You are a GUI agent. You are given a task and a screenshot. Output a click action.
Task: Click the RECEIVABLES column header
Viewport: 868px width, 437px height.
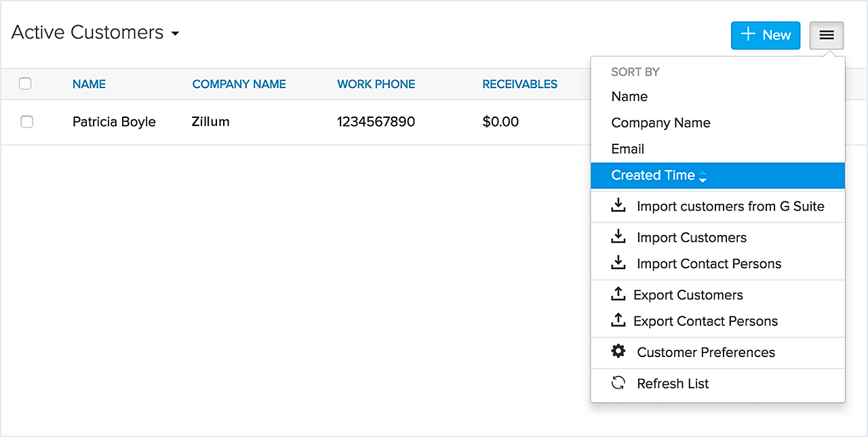[x=519, y=85]
